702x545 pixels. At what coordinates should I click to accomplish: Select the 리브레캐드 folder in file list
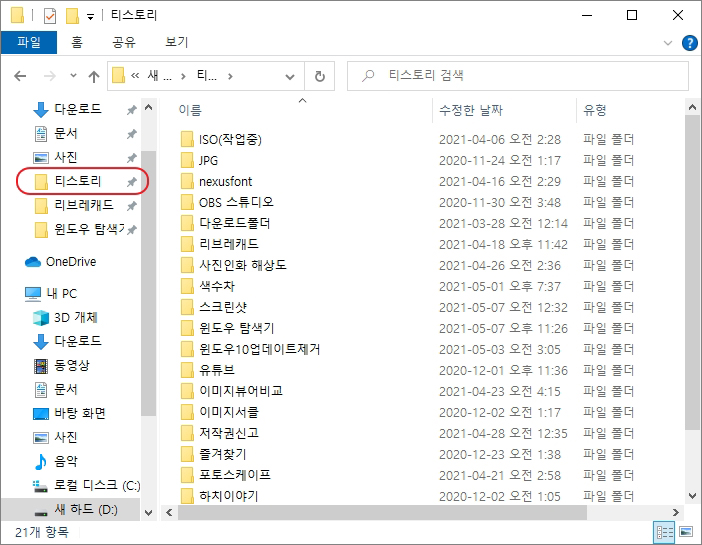(x=228, y=245)
